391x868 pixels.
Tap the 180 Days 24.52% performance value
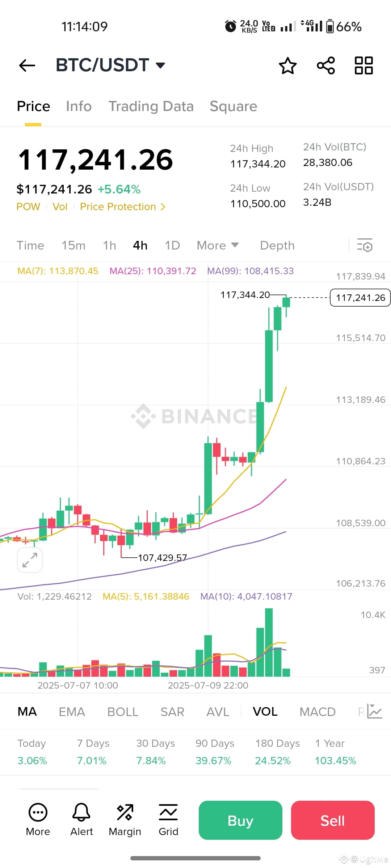coord(273,761)
